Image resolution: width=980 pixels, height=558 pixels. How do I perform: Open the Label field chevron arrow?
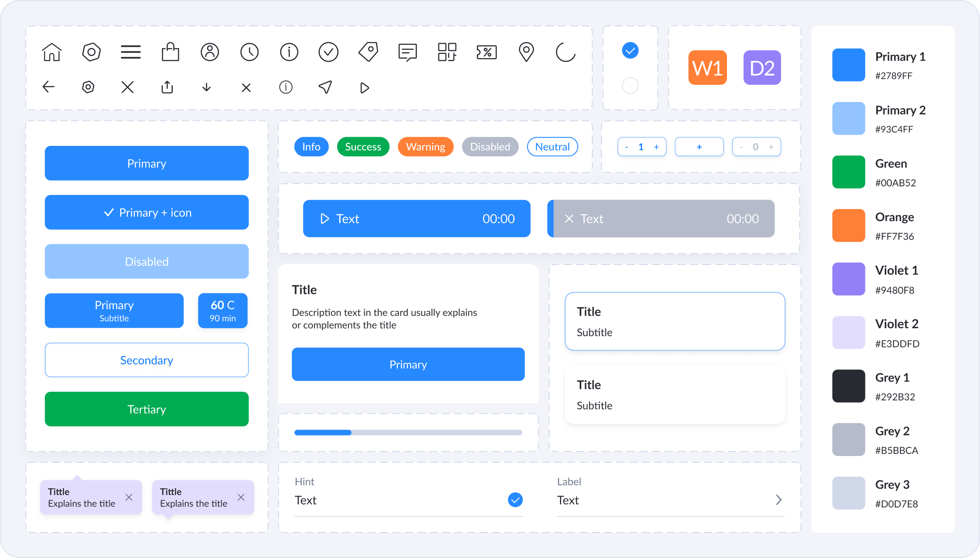pos(778,500)
